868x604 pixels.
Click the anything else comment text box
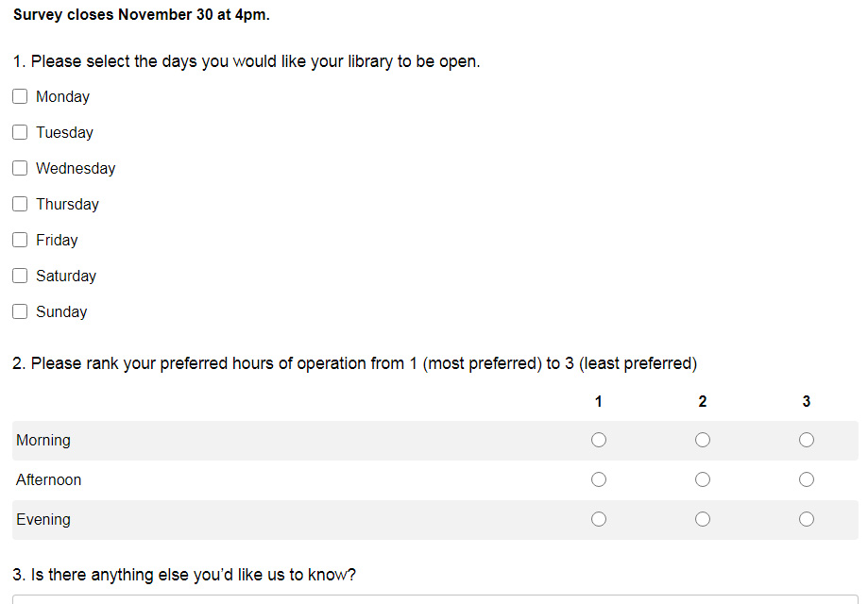coord(434,599)
